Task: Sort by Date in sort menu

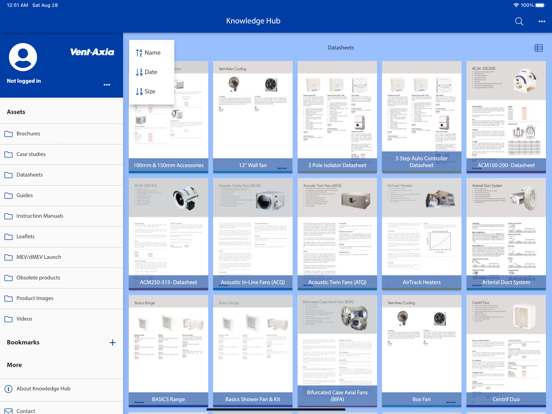Action: tap(152, 72)
